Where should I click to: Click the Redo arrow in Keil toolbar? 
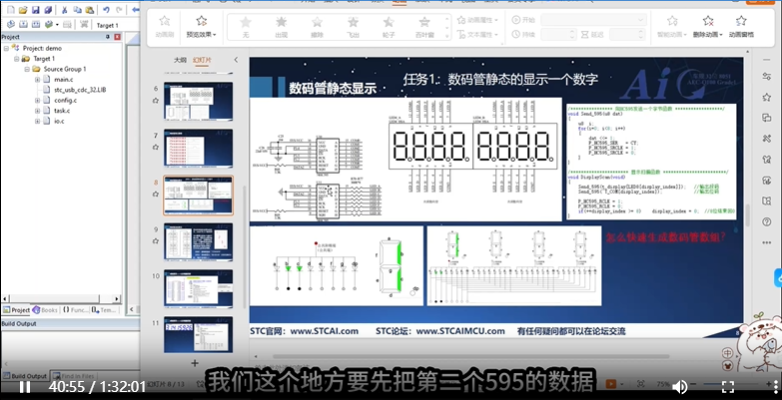(119, 9)
